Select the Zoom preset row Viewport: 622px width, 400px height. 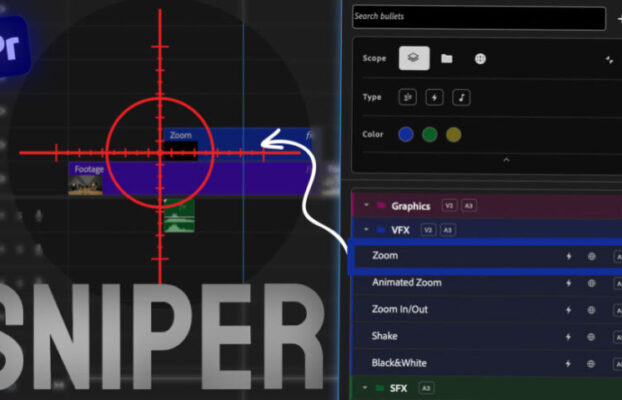(x=487, y=256)
